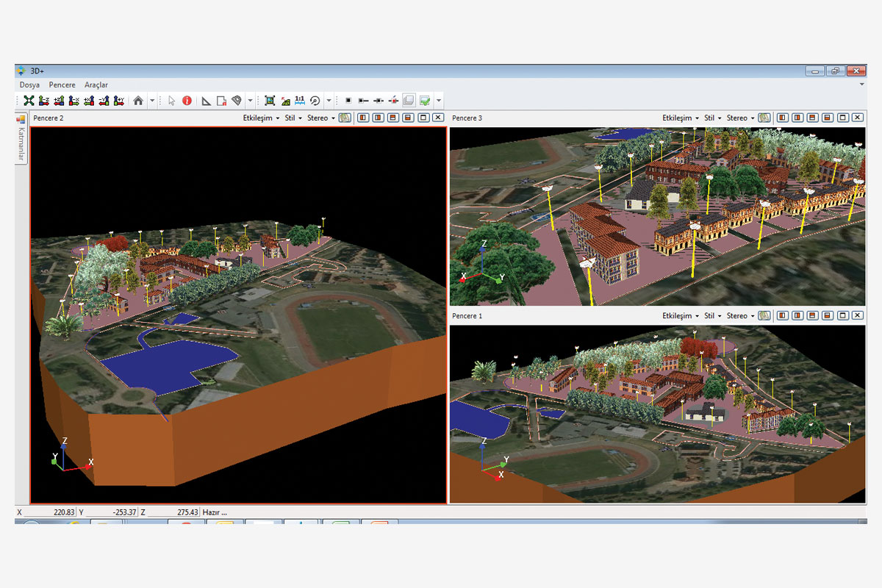
Task: Open the Araçlar menu
Action: coord(96,85)
